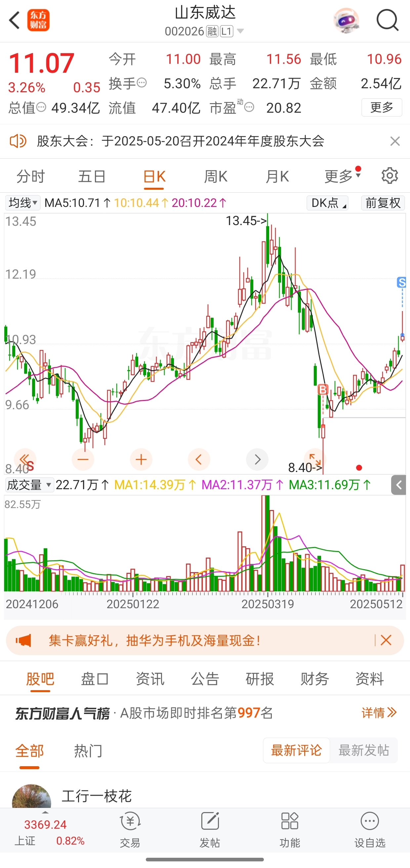Expand the 更多 chart period dropdown
Viewport: 410px width, 868px height.
(342, 176)
